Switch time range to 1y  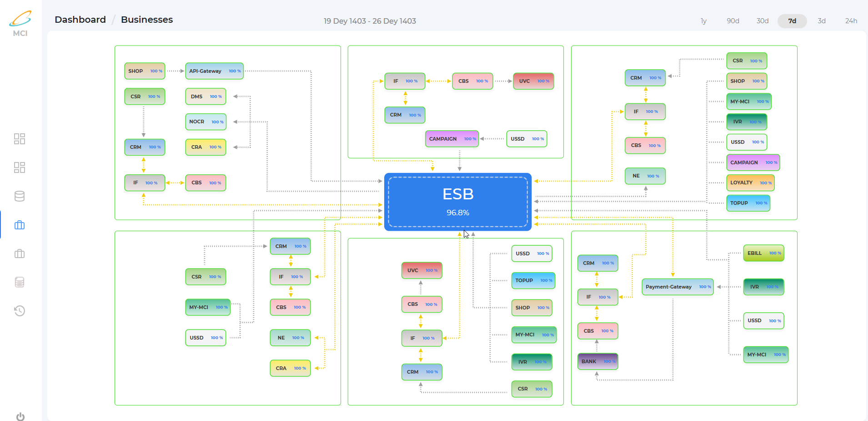point(703,21)
